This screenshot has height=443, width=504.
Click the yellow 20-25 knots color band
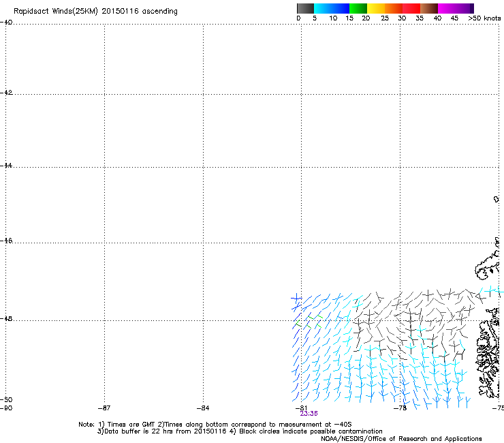click(376, 8)
